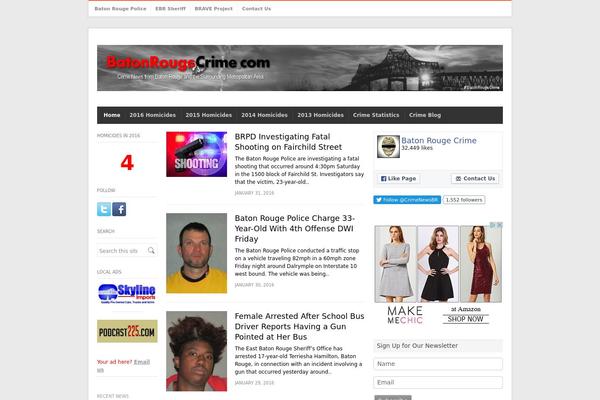The image size is (600, 400).
Task: Open the school bus gun arrest headline
Action: coord(299,327)
